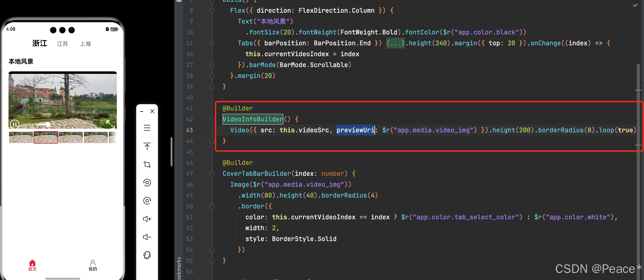Tap the 首页 home navigation button

pos(32,265)
